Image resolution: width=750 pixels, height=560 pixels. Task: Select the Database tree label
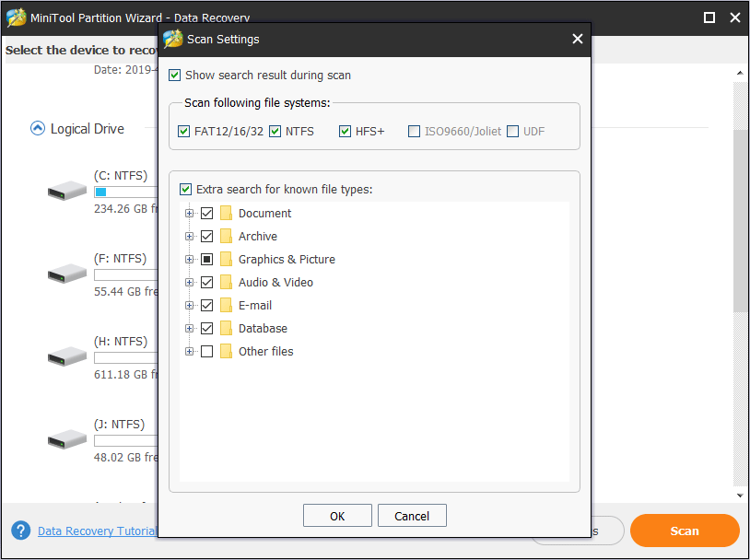[x=263, y=328]
